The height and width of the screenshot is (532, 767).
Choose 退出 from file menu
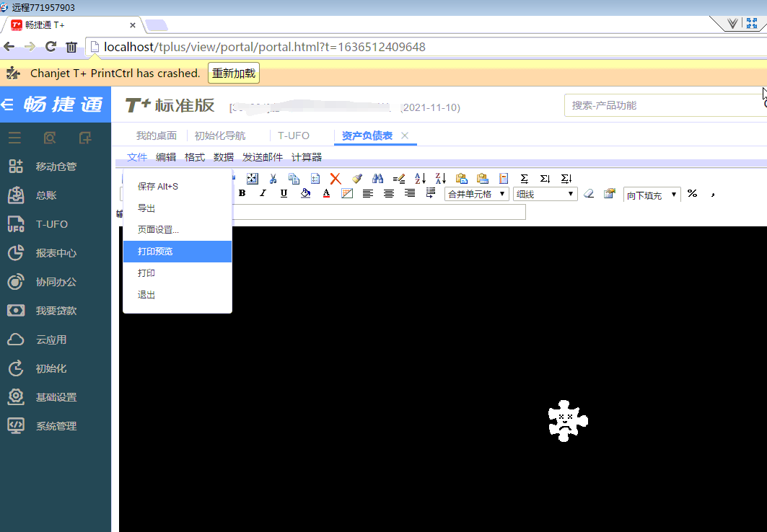point(177,295)
